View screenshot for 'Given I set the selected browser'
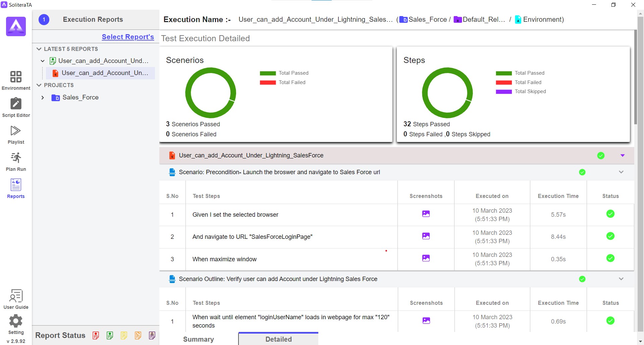644x345 pixels. (x=426, y=214)
